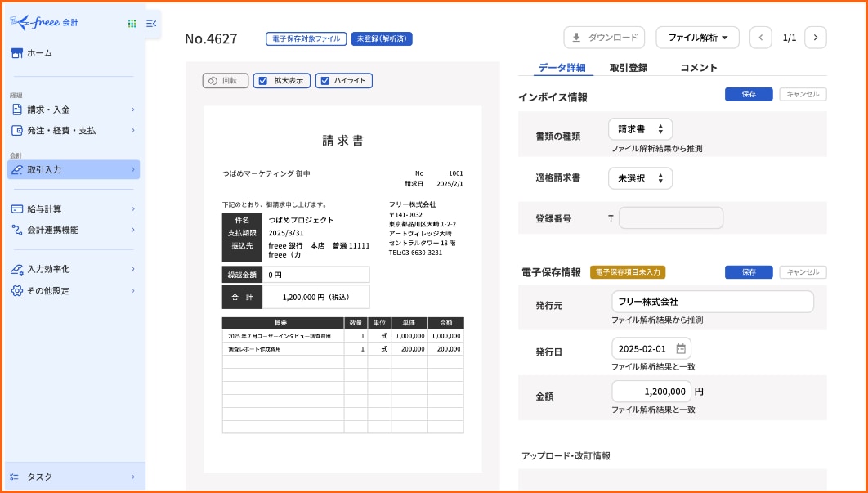Go to previous file with left chevron

coord(760,38)
